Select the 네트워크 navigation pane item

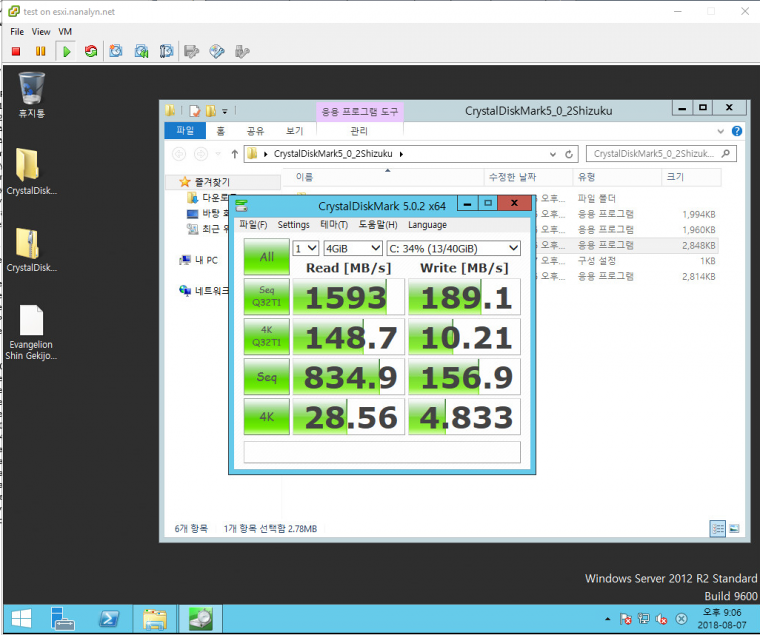pos(204,290)
